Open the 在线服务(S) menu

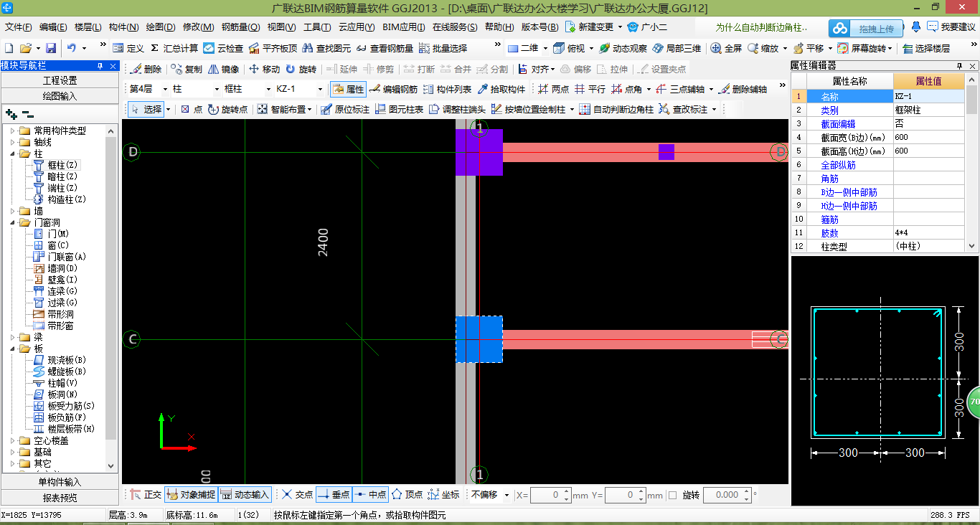click(x=455, y=27)
